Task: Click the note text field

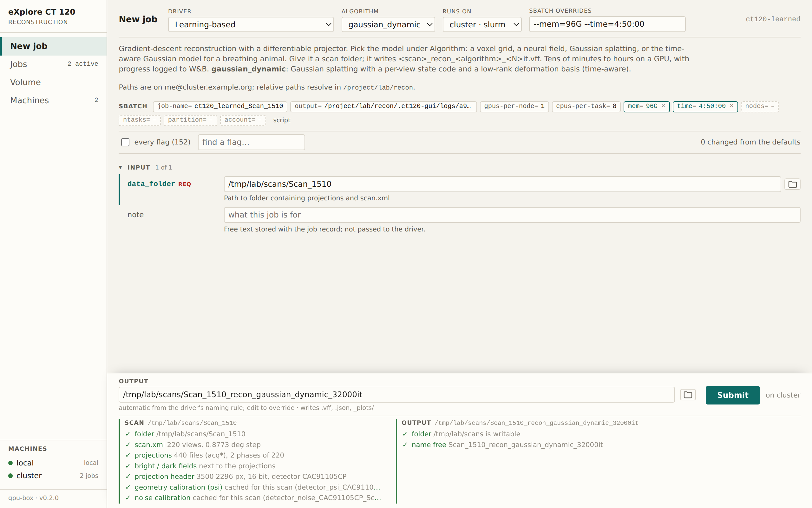Action: (512, 215)
